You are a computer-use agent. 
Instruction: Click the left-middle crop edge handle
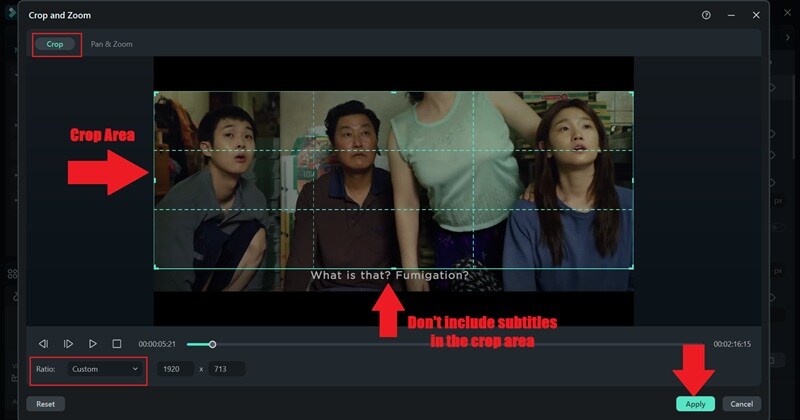point(155,180)
